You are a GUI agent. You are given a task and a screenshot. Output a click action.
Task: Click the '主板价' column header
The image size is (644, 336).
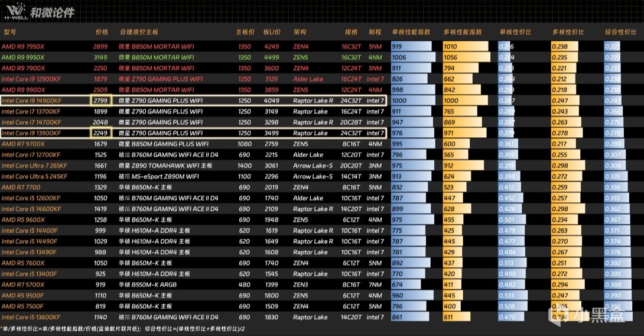tap(245, 32)
